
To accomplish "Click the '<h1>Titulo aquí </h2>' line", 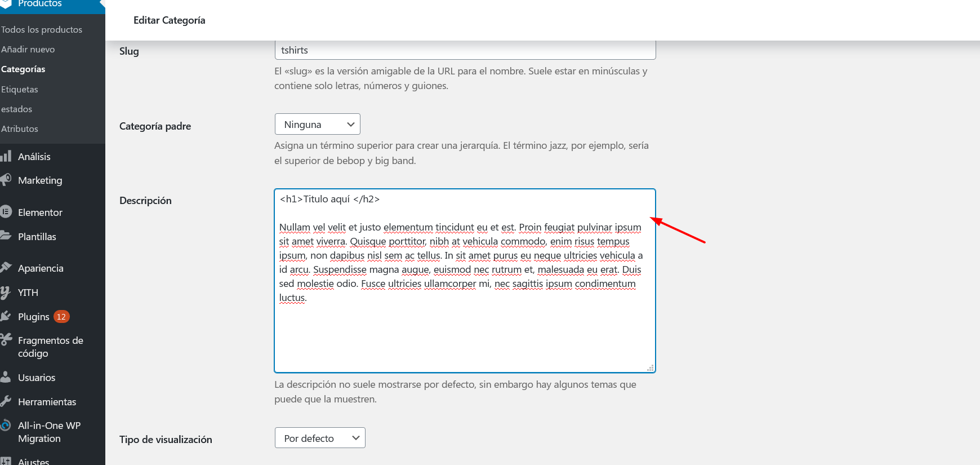I will [330, 199].
